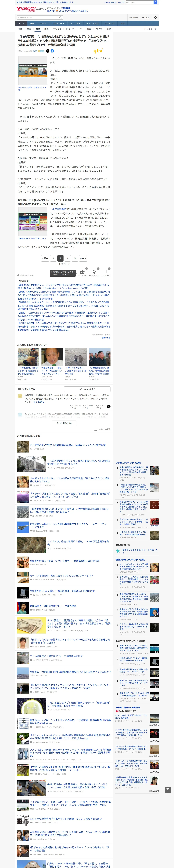Share the first comment on X
Image resolution: width=174 pixels, height=868 pixels.
click(108, 407)
